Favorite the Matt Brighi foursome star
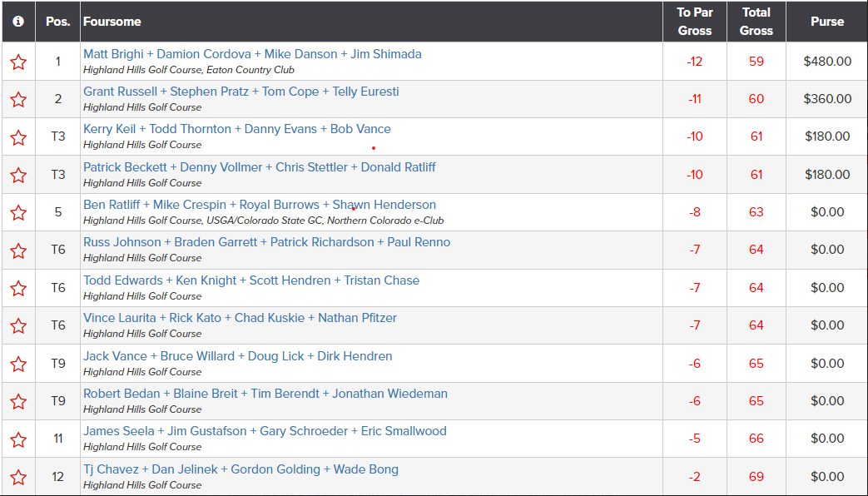The height and width of the screenshot is (496, 868). (18, 62)
